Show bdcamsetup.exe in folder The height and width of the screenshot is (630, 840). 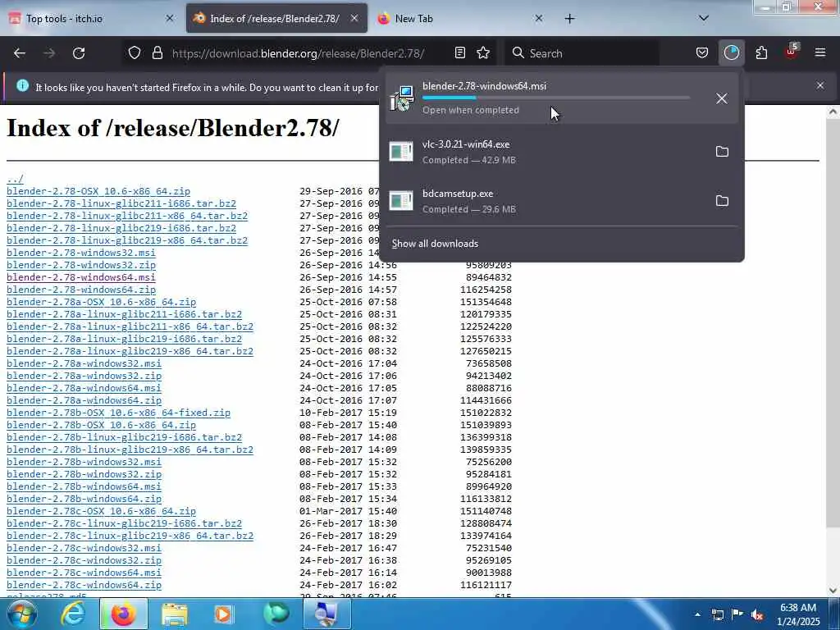pos(722,201)
